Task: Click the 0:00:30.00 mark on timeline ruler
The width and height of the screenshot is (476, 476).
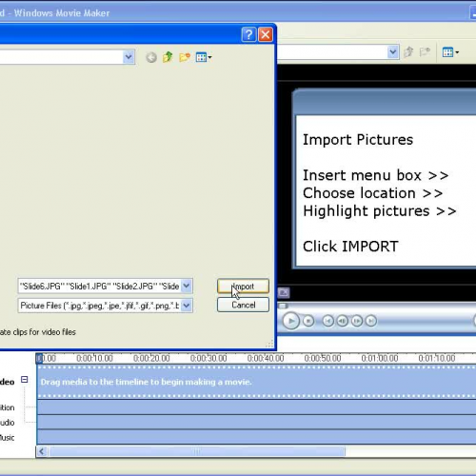Action: click(x=208, y=358)
